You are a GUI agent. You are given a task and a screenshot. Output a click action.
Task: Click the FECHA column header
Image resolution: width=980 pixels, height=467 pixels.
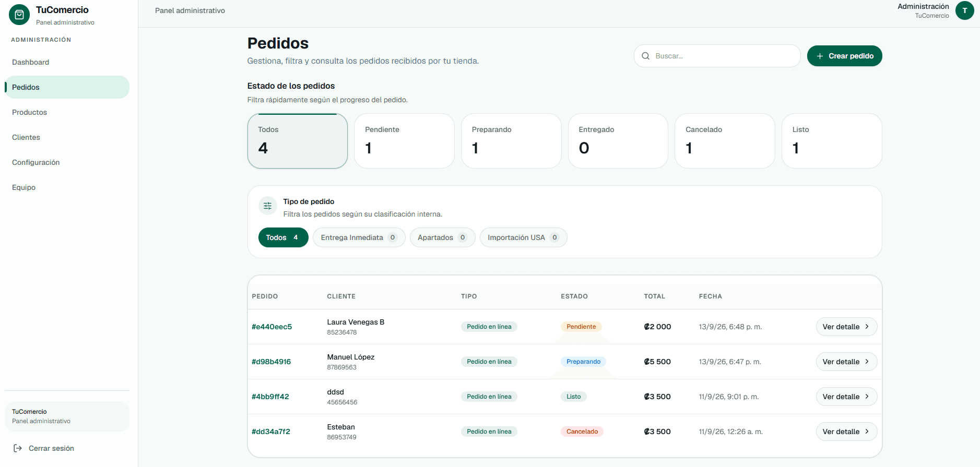711,296
